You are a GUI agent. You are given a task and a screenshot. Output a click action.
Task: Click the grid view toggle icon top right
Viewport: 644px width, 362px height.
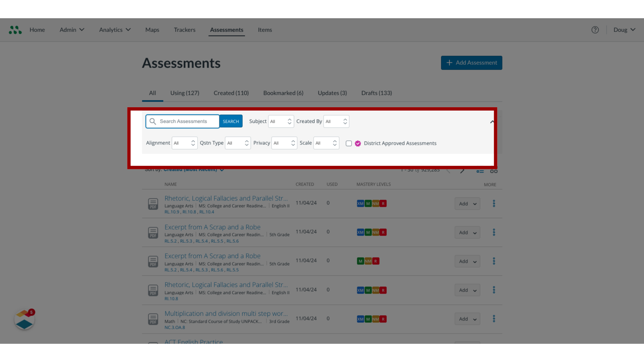[494, 171]
